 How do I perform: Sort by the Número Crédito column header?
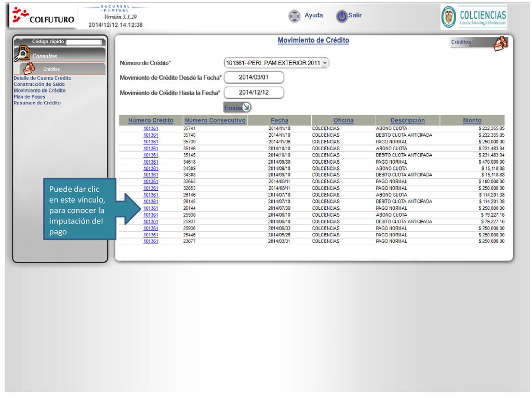[x=151, y=121]
